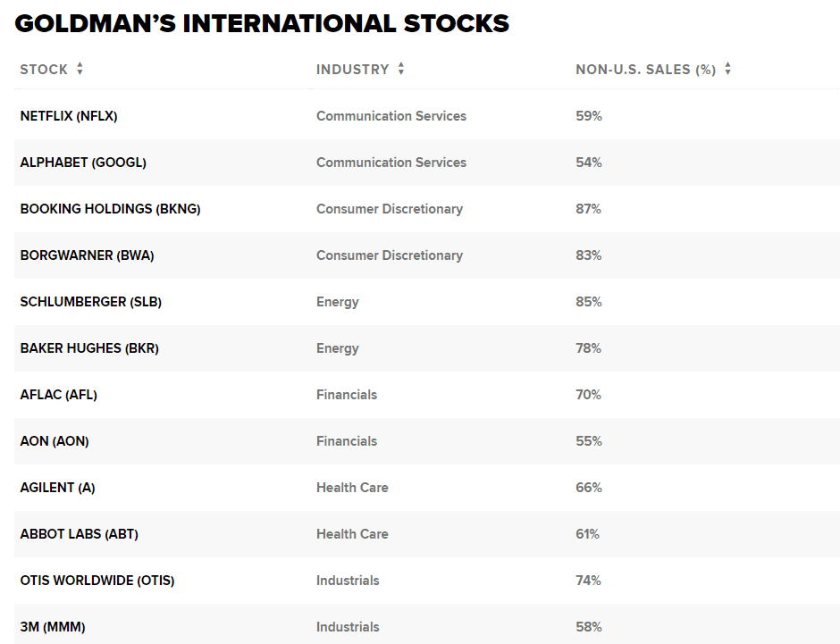Click the NON-U.S. SALES (%) header label

[645, 70]
